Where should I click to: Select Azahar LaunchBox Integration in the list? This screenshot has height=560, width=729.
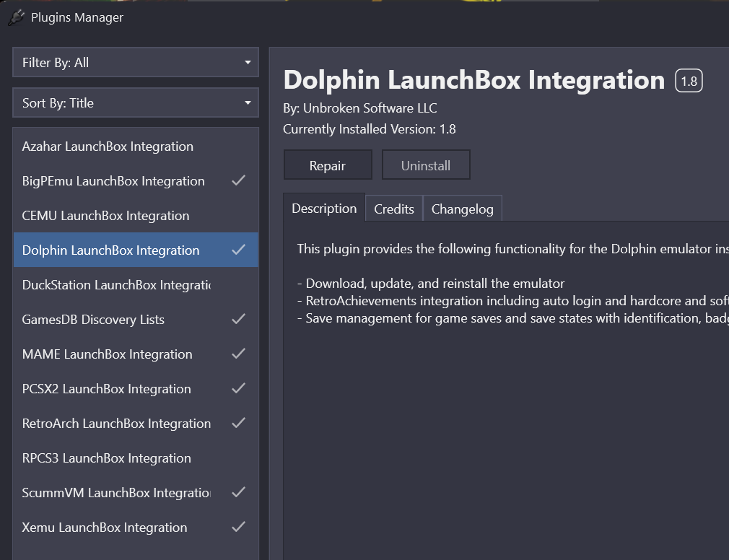tap(108, 146)
